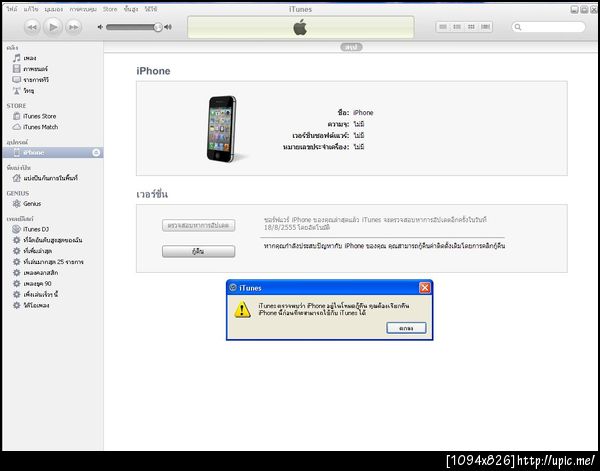Screen dimensions: 600x471
Task: Click the 18/8/2555 update date text
Action: pyautogui.click(x=280, y=228)
